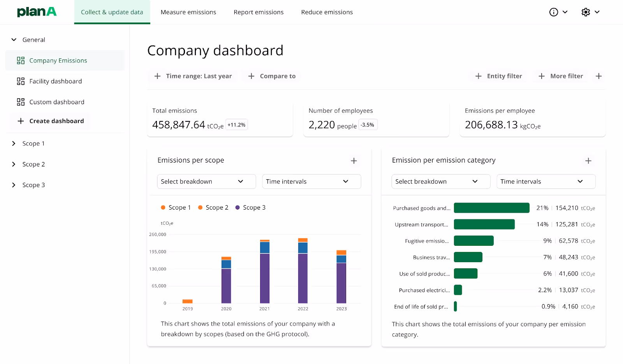The height and width of the screenshot is (364, 623).
Task: Click the Facility dashboard grid icon
Action: [x=21, y=81]
